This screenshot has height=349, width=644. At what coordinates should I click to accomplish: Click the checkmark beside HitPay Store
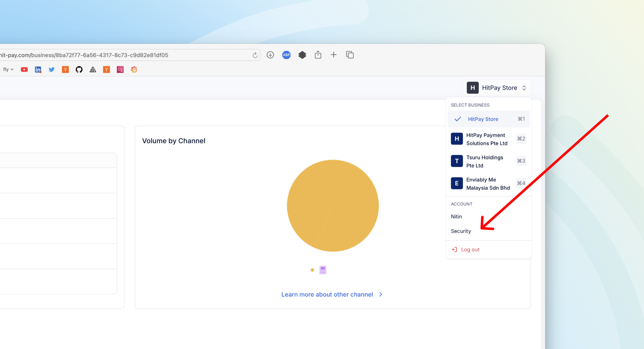pyautogui.click(x=458, y=119)
